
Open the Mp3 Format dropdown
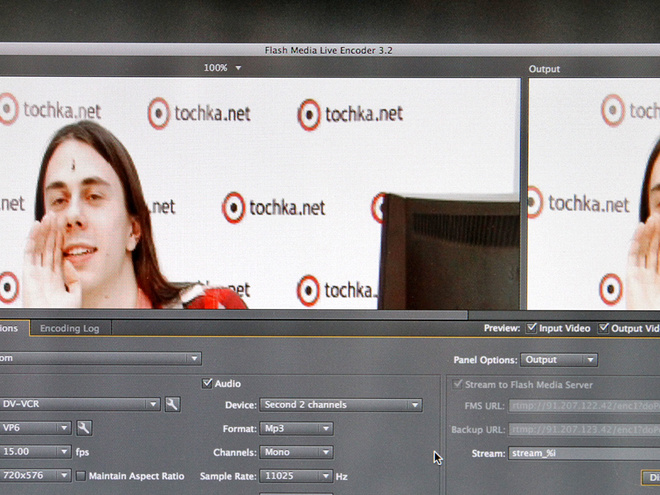(x=296, y=429)
